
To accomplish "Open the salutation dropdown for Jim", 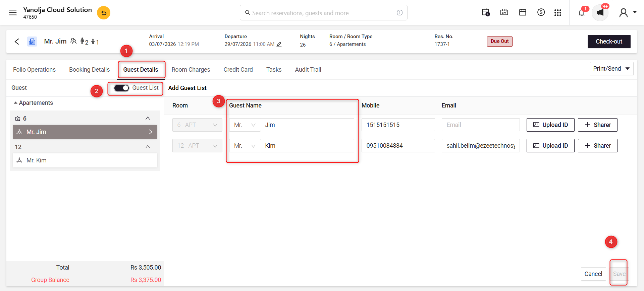I will coord(245,125).
